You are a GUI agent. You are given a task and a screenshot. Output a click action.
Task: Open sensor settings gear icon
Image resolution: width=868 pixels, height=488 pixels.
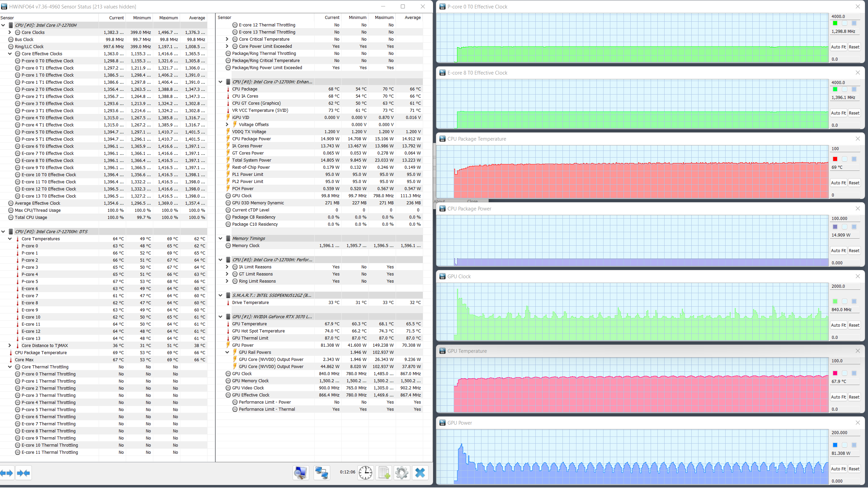pos(402,473)
